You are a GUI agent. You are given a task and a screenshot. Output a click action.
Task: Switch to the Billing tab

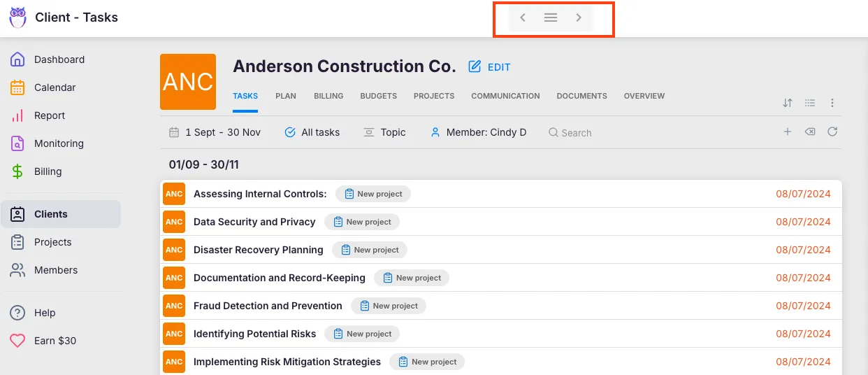tap(328, 96)
